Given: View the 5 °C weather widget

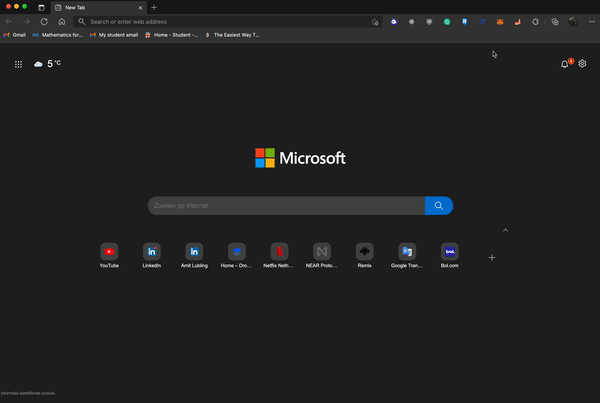Looking at the screenshot, I should click(x=47, y=64).
